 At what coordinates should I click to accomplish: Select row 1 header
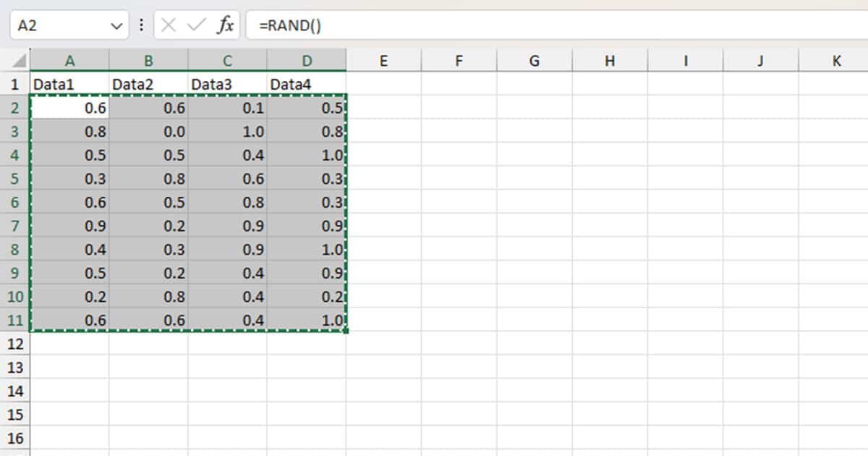(x=15, y=84)
